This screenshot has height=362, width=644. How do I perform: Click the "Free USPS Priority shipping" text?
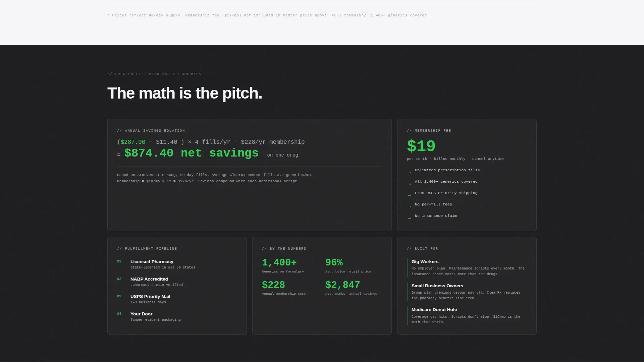(446, 193)
